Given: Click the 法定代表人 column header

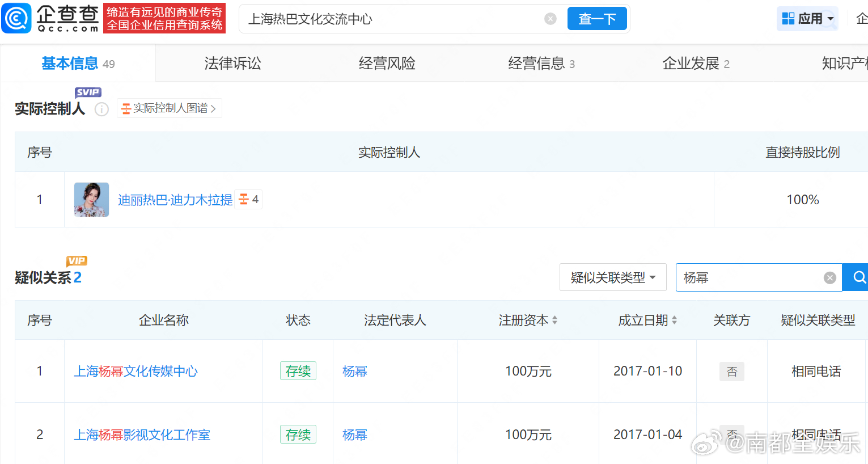Looking at the screenshot, I should [395, 320].
